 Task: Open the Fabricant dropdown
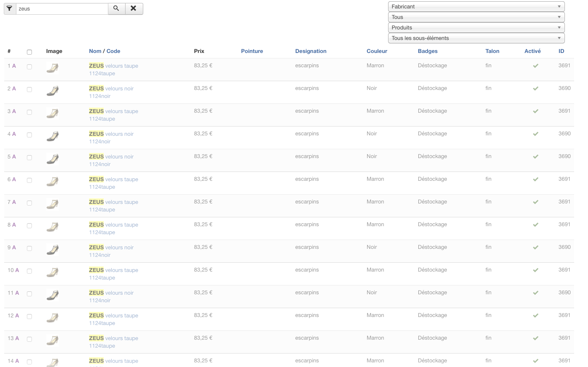pos(476,7)
